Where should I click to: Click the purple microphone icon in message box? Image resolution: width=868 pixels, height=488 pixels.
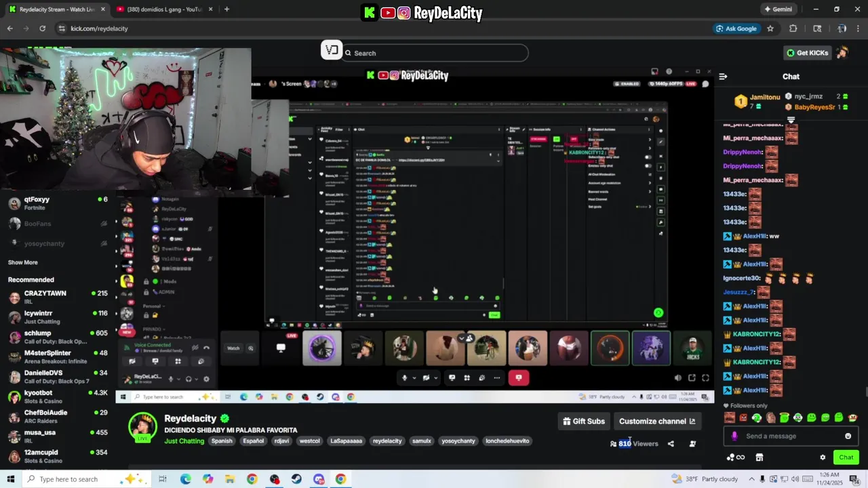coord(734,436)
